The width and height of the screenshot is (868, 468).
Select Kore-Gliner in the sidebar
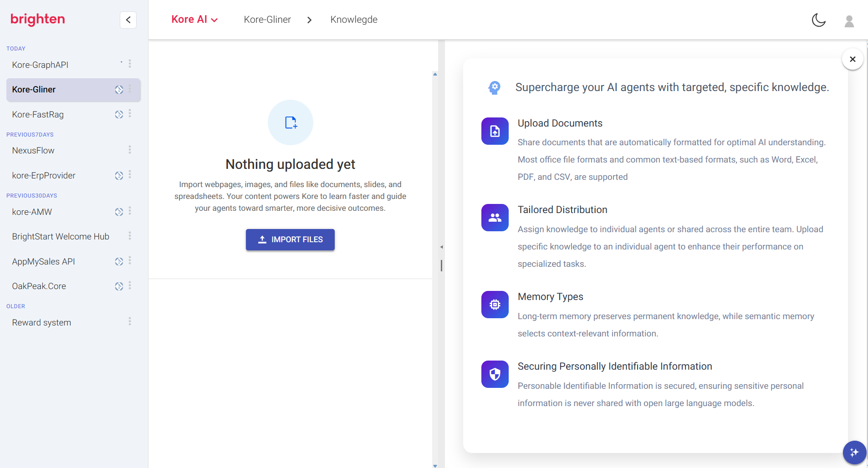tap(73, 90)
